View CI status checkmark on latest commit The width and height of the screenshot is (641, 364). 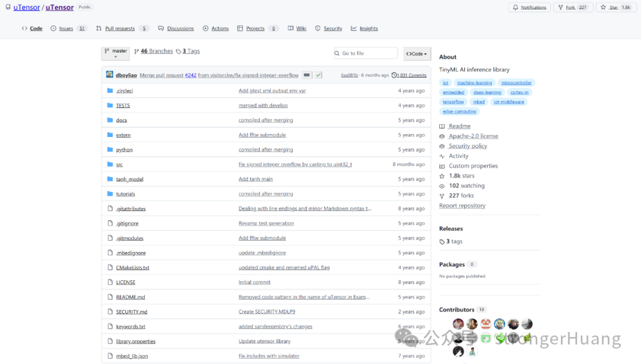(319, 75)
